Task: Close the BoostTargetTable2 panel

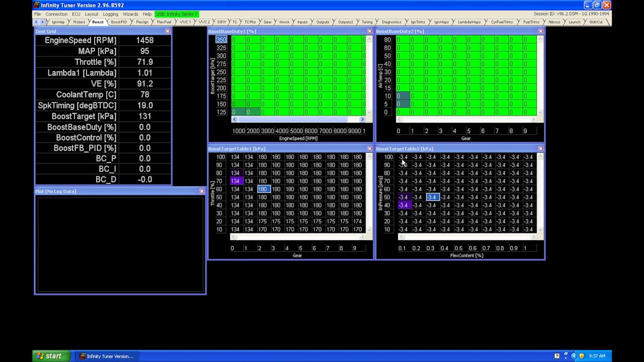Action: (x=541, y=149)
